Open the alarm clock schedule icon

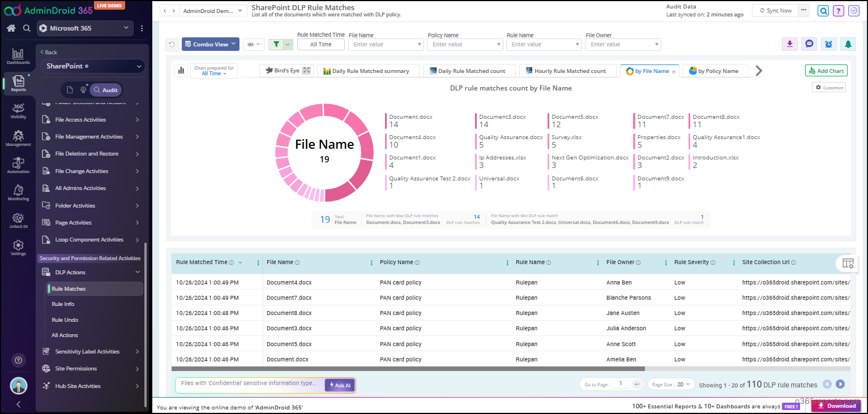(828, 44)
